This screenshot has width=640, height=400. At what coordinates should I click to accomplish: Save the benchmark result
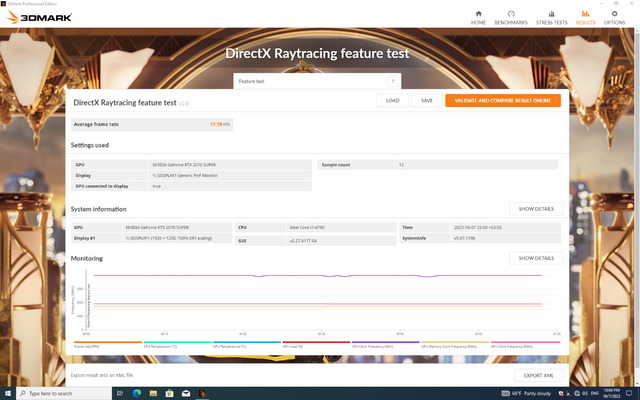pyautogui.click(x=426, y=101)
